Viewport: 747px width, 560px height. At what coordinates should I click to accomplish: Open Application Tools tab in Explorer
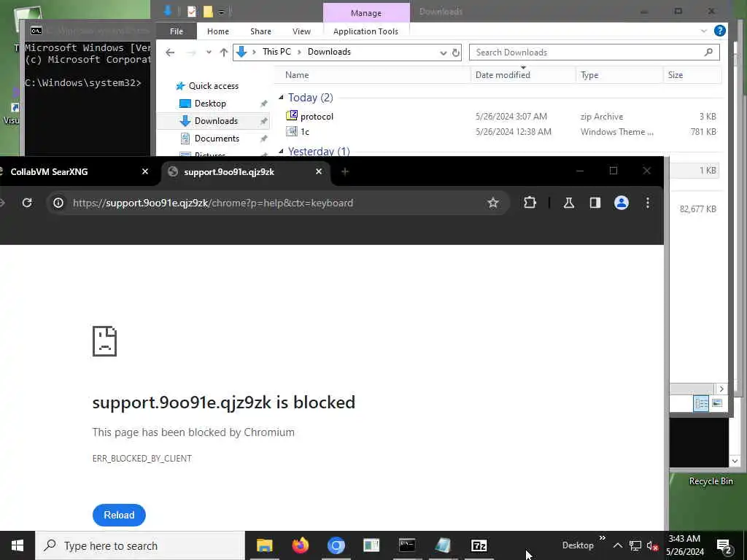(x=365, y=31)
